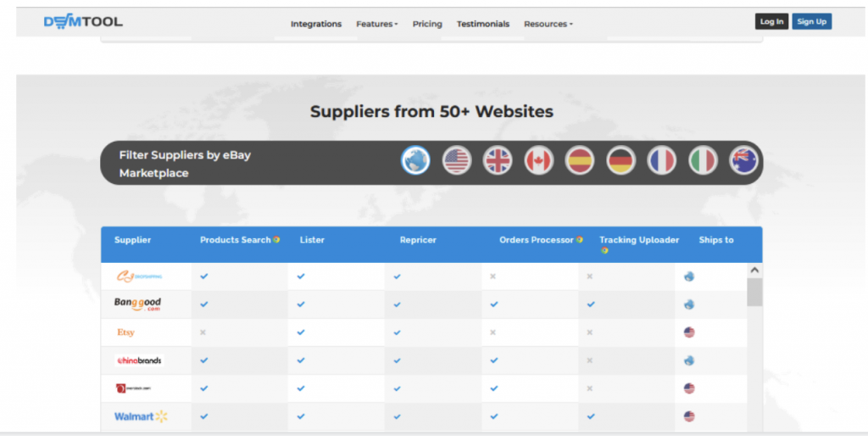Click Products Search cross in Etsy row
868x436 pixels.
click(203, 333)
